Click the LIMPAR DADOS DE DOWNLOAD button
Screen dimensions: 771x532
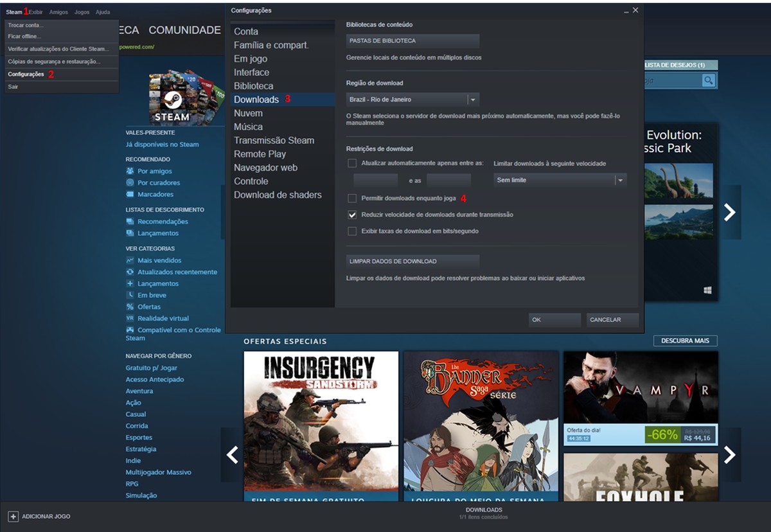413,262
